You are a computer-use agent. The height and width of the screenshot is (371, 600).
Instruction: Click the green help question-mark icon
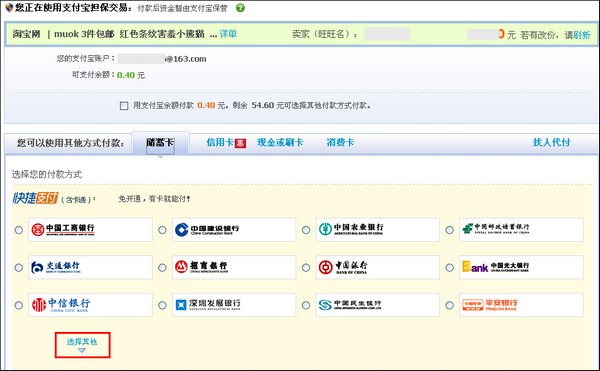click(x=240, y=8)
